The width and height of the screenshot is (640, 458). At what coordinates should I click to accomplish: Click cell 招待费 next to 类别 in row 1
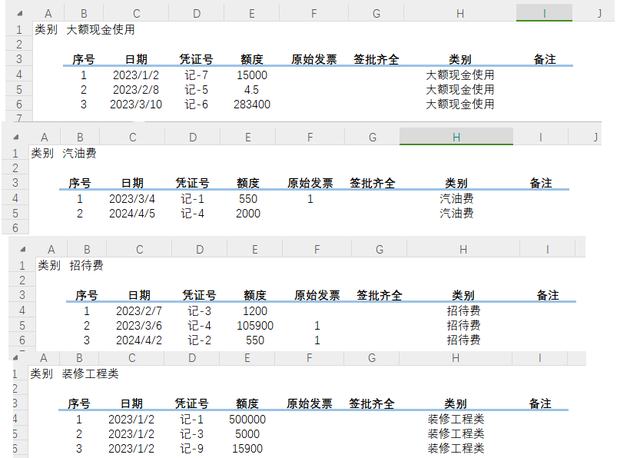pyautogui.click(x=86, y=265)
